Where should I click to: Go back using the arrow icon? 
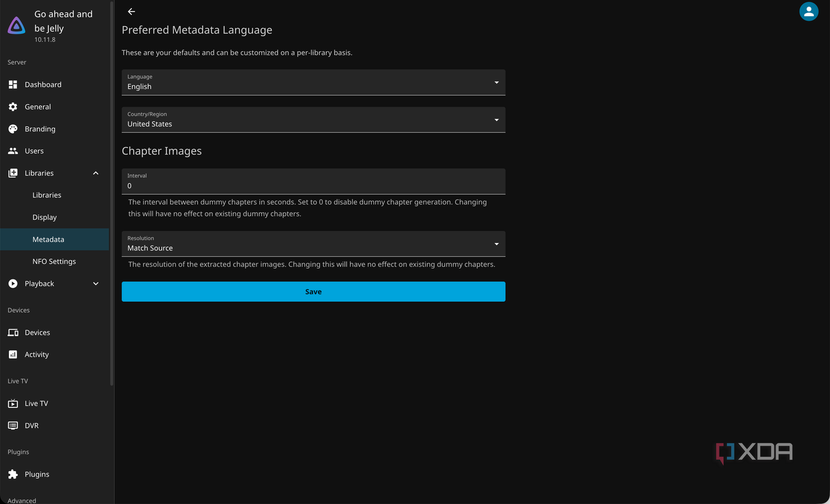click(x=131, y=11)
